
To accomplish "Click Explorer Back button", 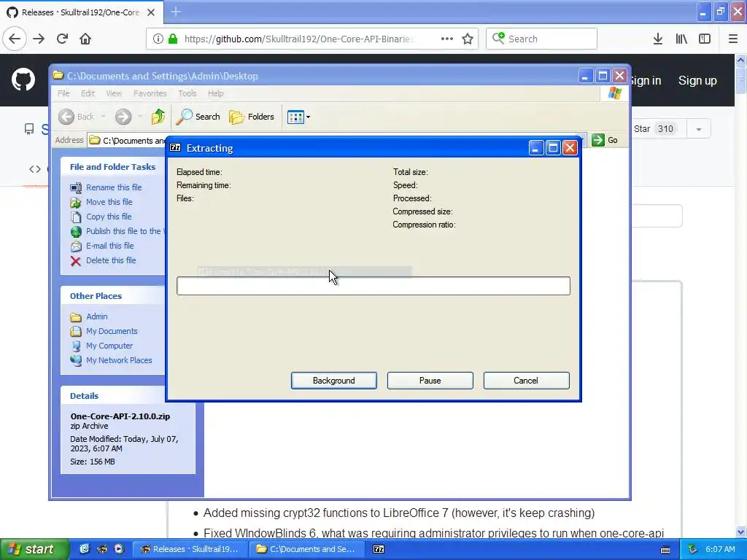I will [x=77, y=117].
